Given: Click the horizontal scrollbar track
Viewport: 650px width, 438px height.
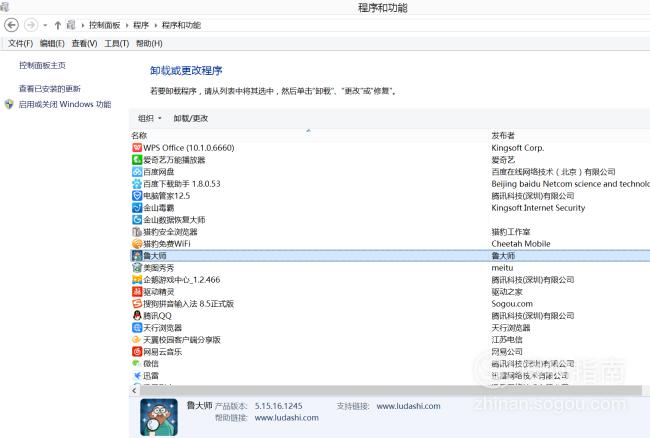Looking at the screenshot, I should click(391, 390).
